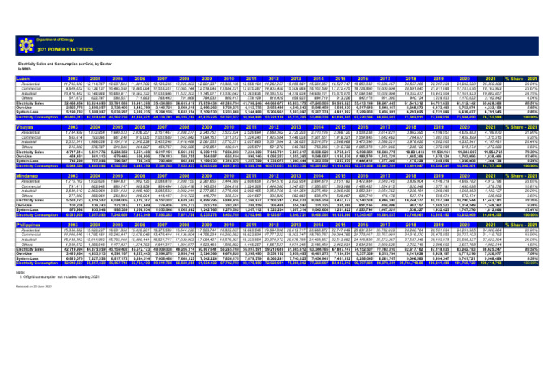
Task: Click the 'Note:' heading below the tables
Action: (x=20, y=272)
